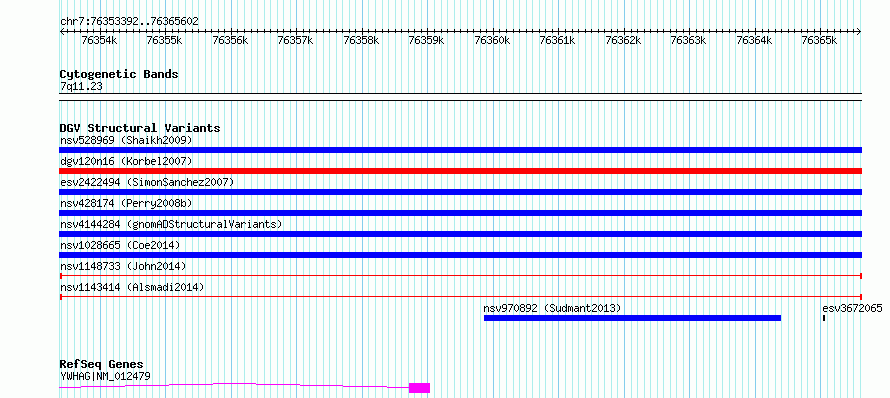Viewport: 890px width, 398px height.
Task: Open the nsv428174 (Perry2008b) variant bar
Action: (460, 213)
